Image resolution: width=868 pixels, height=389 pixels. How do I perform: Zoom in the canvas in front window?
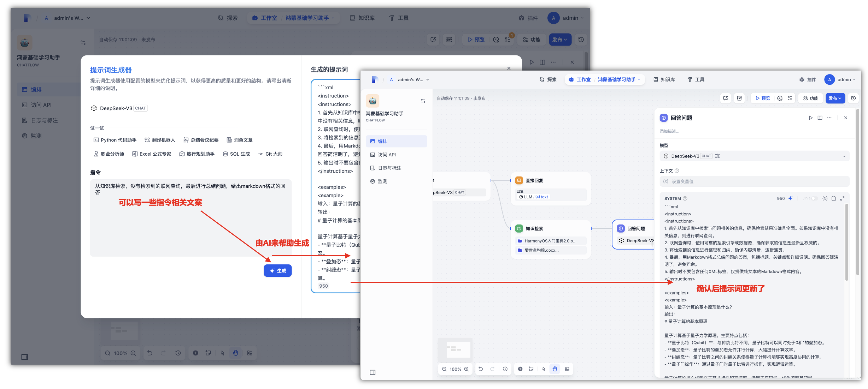[x=467, y=369]
